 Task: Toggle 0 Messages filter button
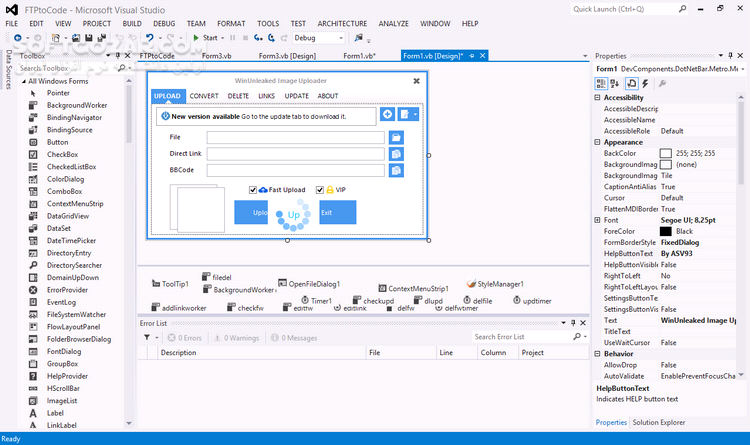click(294, 338)
